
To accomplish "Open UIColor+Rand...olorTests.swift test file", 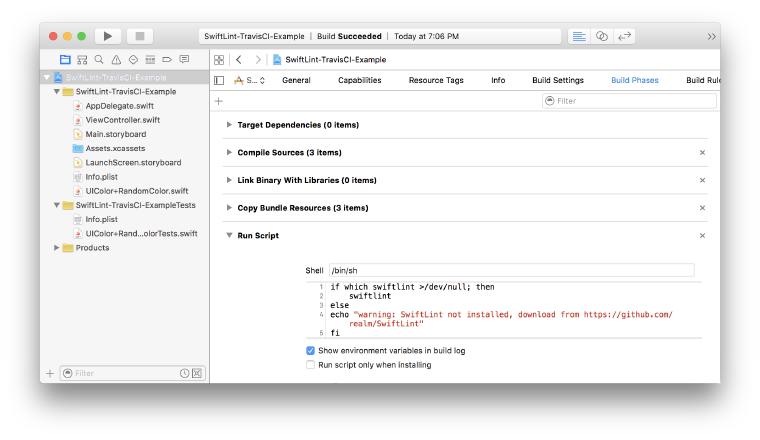I will (141, 234).
